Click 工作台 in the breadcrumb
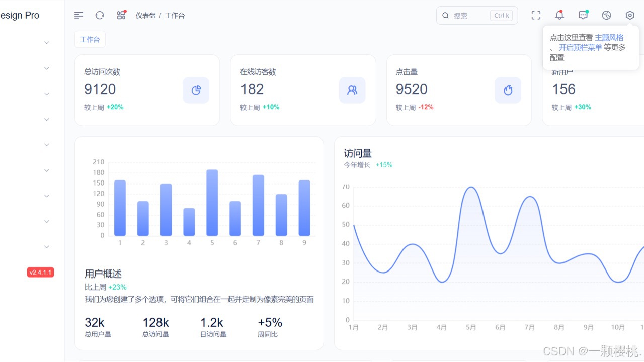Viewport: 644px width, 362px height. click(175, 16)
